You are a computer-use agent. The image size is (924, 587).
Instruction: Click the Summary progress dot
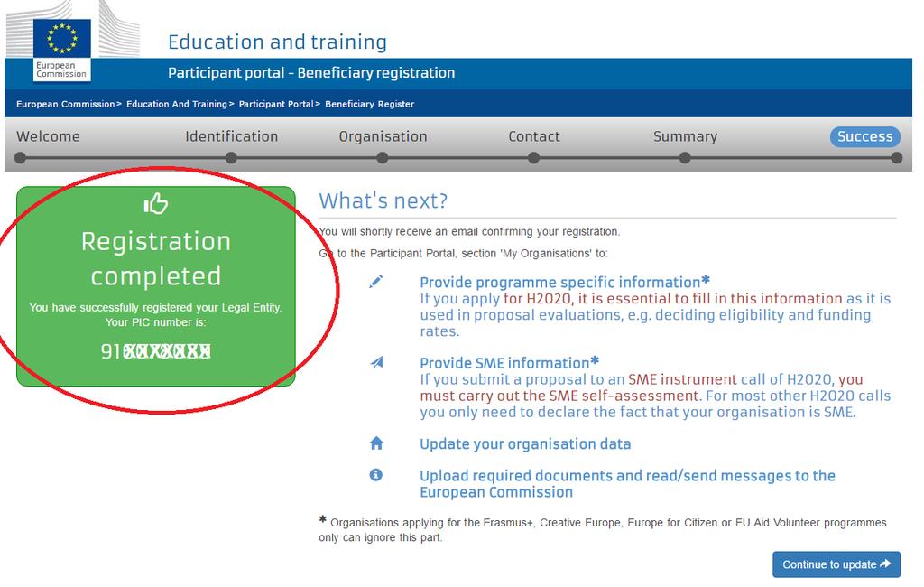[685, 157]
